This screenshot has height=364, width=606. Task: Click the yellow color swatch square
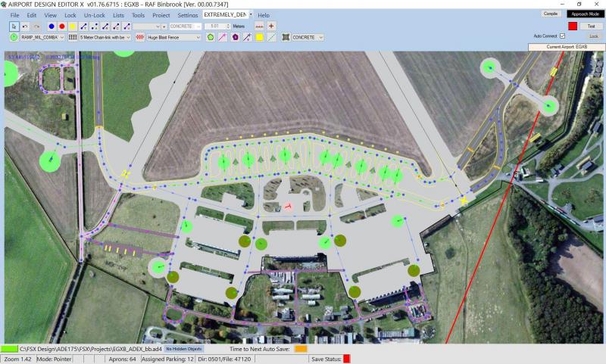[x=259, y=36]
